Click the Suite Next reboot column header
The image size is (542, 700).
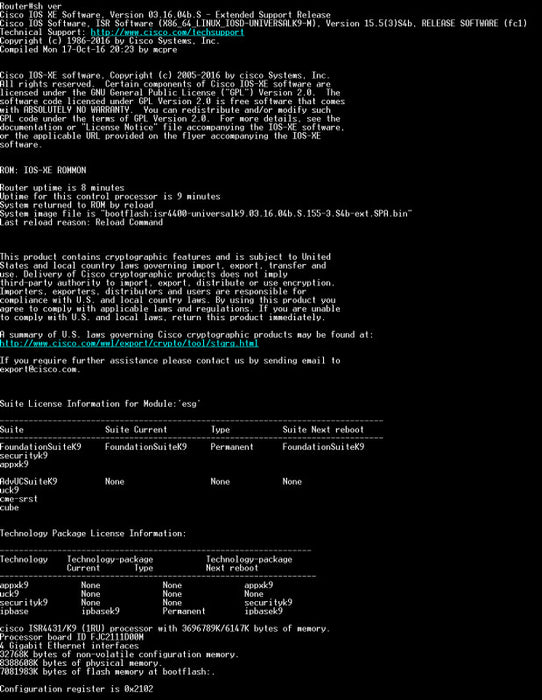(323, 429)
